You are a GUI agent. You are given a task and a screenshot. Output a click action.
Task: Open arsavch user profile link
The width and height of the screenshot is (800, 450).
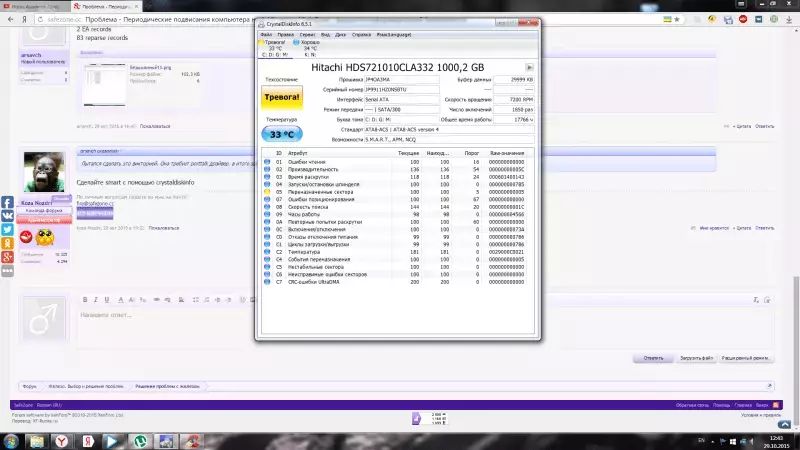tap(31, 55)
